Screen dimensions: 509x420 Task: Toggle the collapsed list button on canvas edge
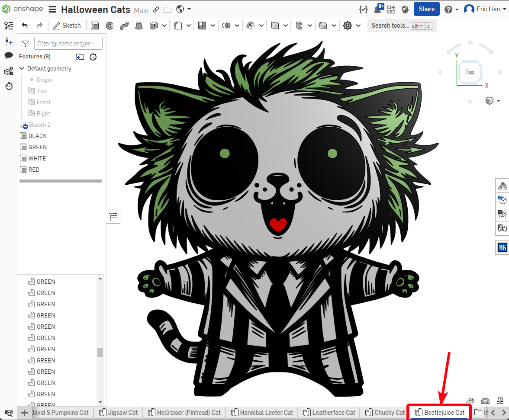click(x=113, y=216)
